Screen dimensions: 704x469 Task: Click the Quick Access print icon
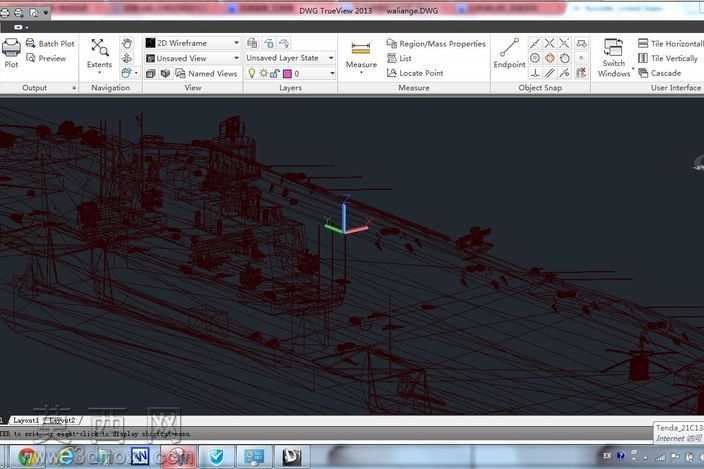19,13
